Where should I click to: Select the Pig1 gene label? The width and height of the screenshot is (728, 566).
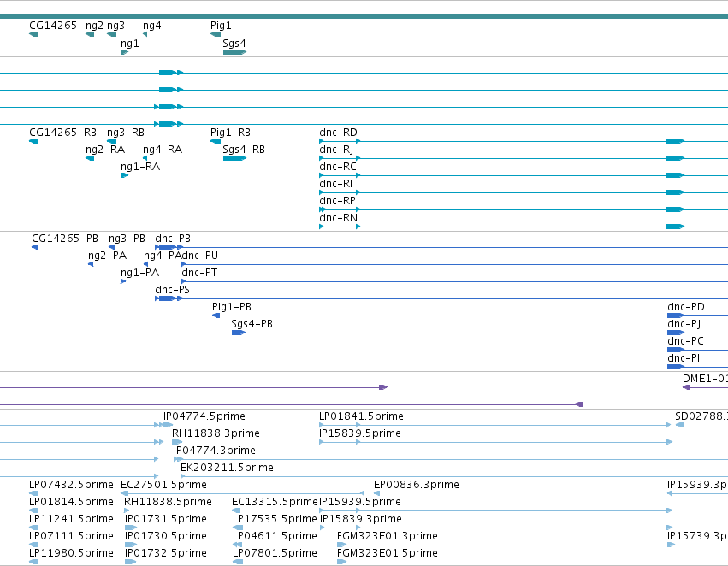point(221,26)
